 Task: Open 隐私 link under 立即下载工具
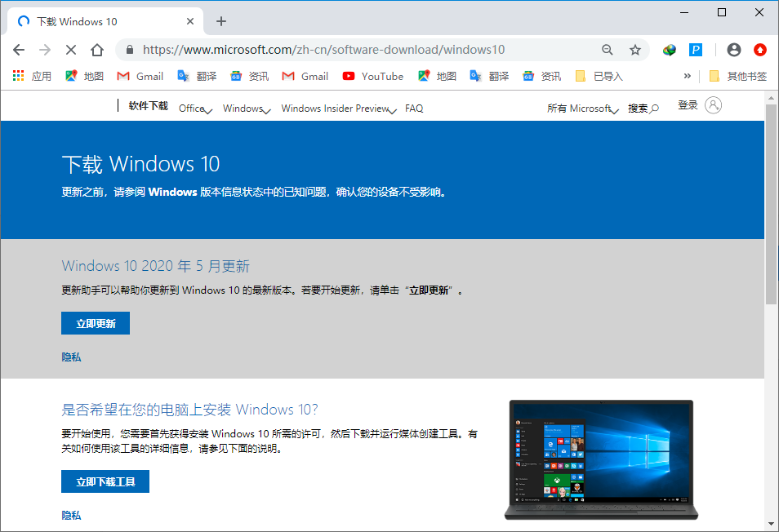click(x=71, y=516)
